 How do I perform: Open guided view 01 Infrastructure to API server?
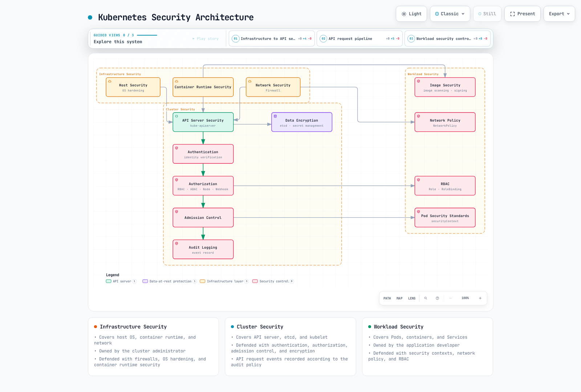[x=272, y=38]
